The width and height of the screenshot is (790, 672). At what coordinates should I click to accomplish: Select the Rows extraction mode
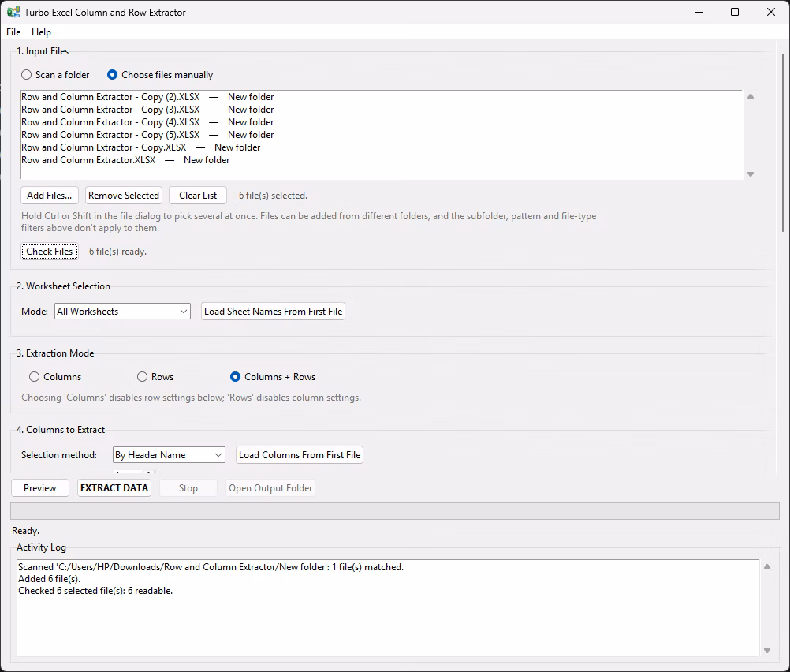[x=155, y=376]
